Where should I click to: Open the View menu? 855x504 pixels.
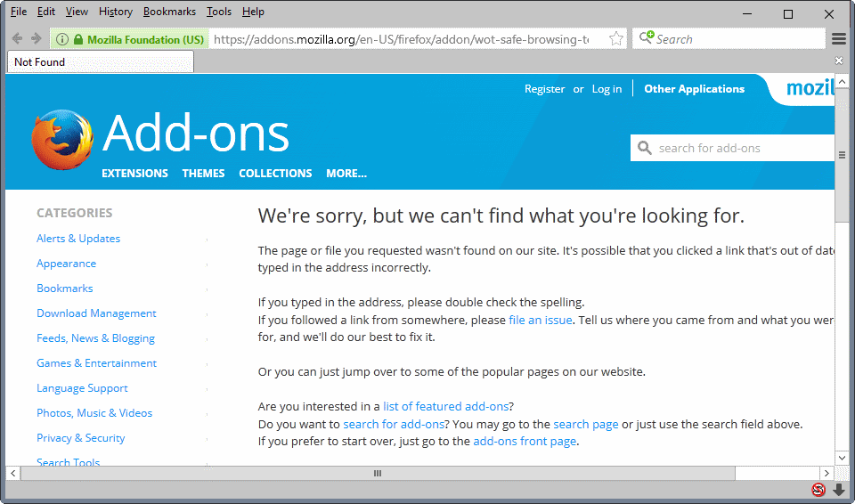click(x=77, y=12)
